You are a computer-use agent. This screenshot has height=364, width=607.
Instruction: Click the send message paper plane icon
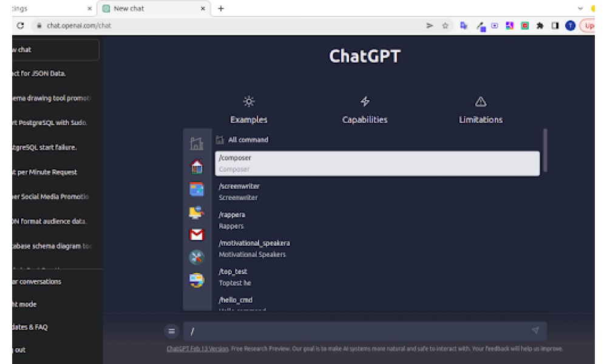tap(535, 330)
